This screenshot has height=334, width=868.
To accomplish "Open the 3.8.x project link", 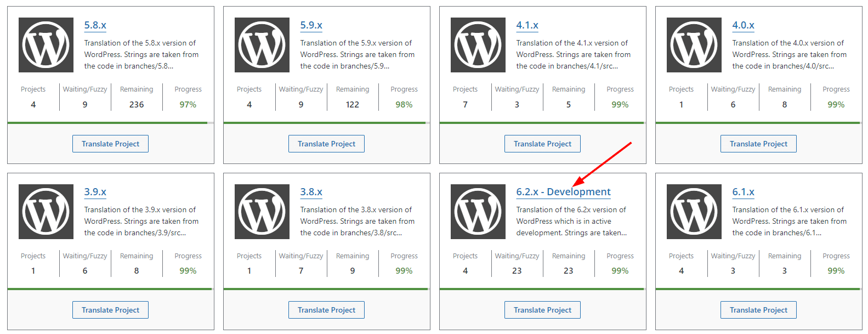I will coord(311,192).
